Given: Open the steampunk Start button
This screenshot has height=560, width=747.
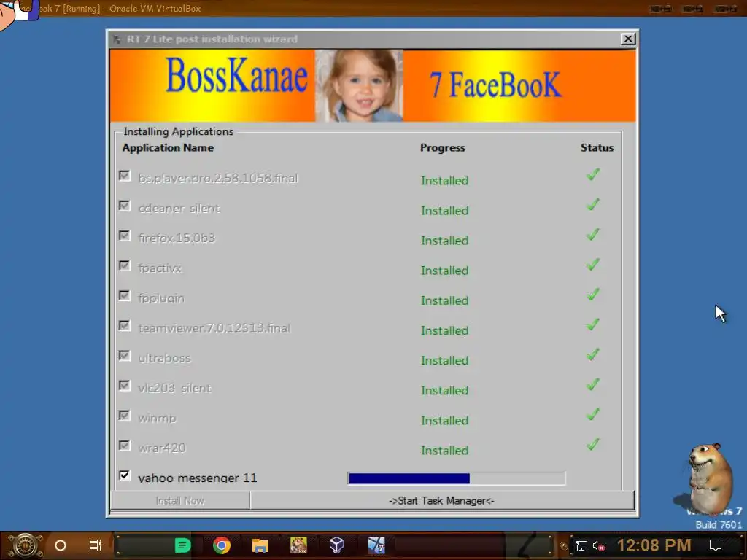Looking at the screenshot, I should 26,545.
